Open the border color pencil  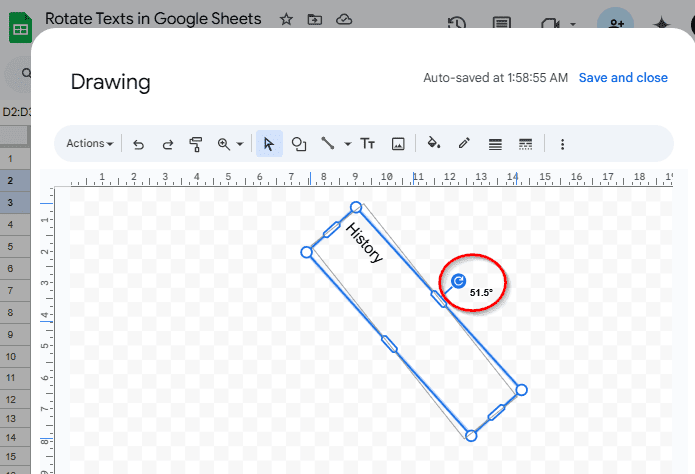click(464, 144)
